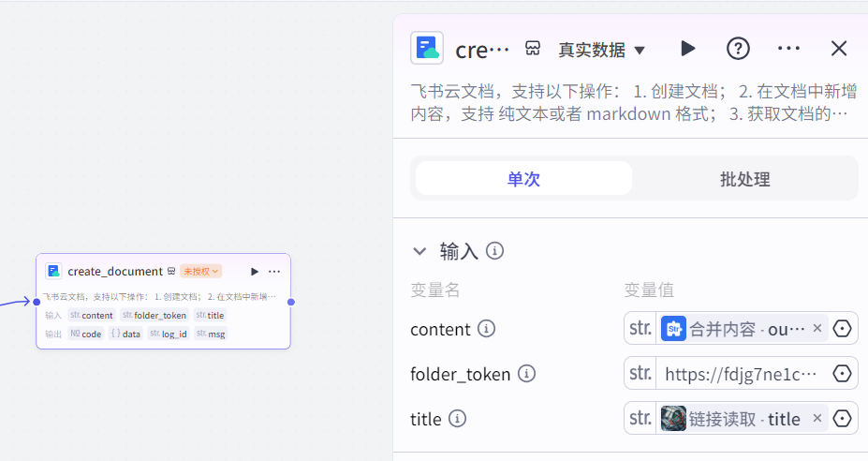This screenshot has width=868, height=461.
Task: Click the info icon beside content variable
Action: coord(487,329)
